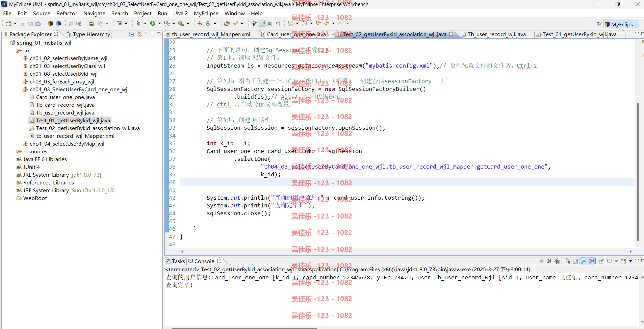Click the Save All toolbar icon
The height and width of the screenshot is (329, 644).
tap(30, 23)
